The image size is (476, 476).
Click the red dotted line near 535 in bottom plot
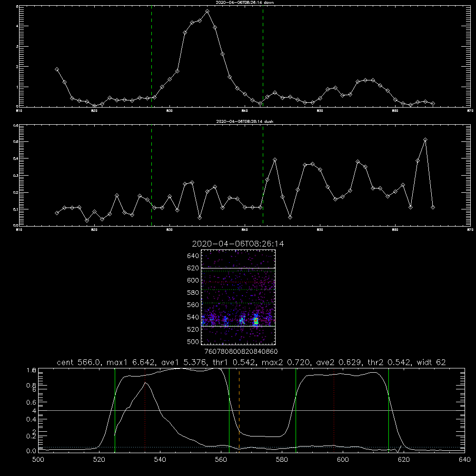click(x=145, y=410)
